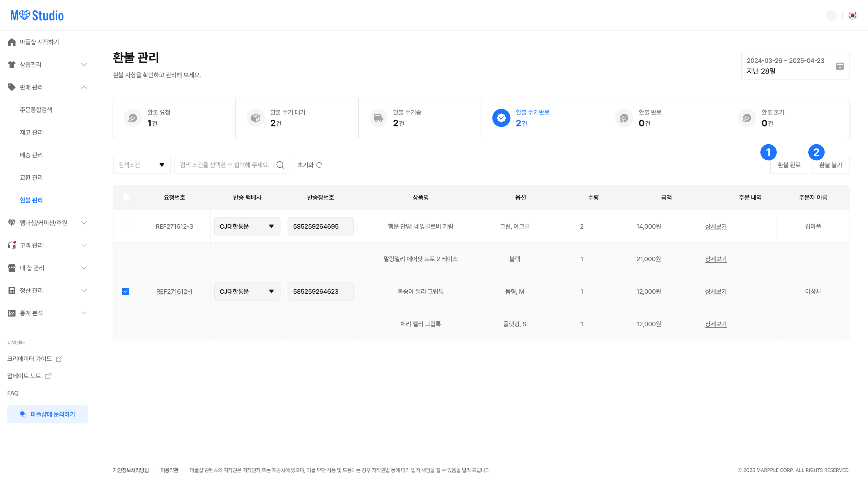Select 배송 관리 in sidebar
Screen dimensions: 868x488
tap(31, 155)
